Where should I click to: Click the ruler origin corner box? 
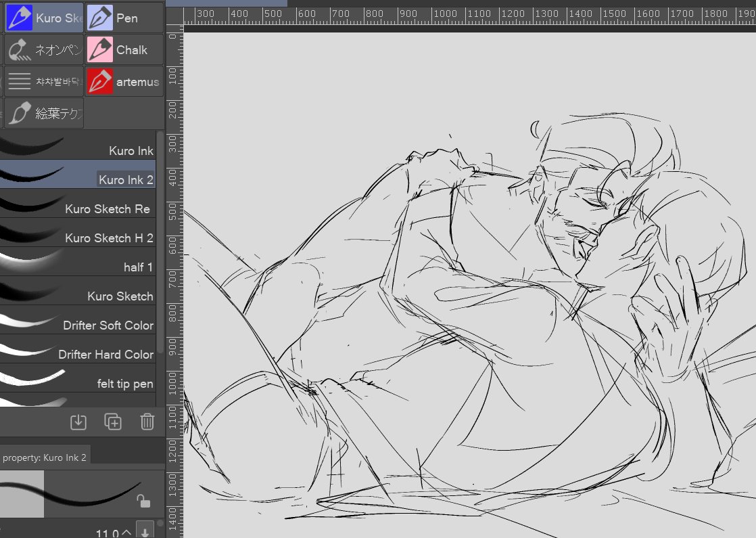coord(174,16)
